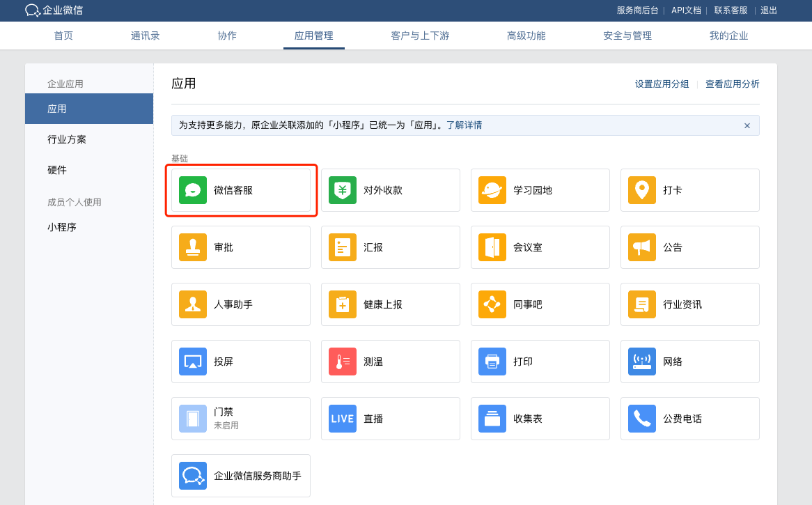Open the 同事吧 icon
The height and width of the screenshot is (505, 812).
(x=492, y=304)
